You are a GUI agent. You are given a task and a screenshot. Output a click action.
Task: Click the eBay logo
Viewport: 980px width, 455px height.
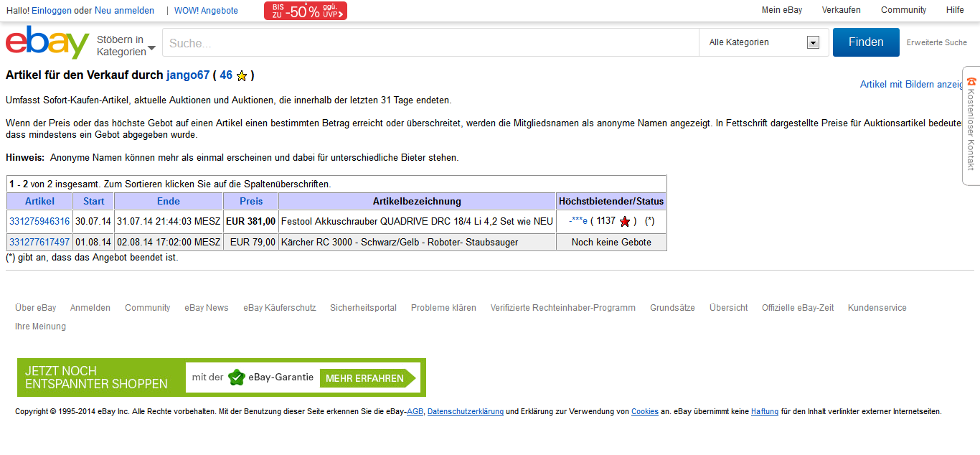click(47, 42)
